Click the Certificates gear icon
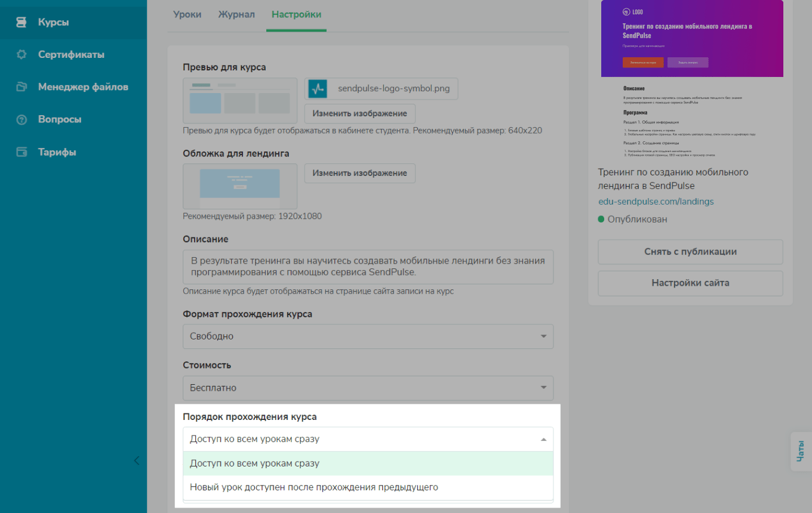Viewport: 812px width, 513px height. [21, 55]
